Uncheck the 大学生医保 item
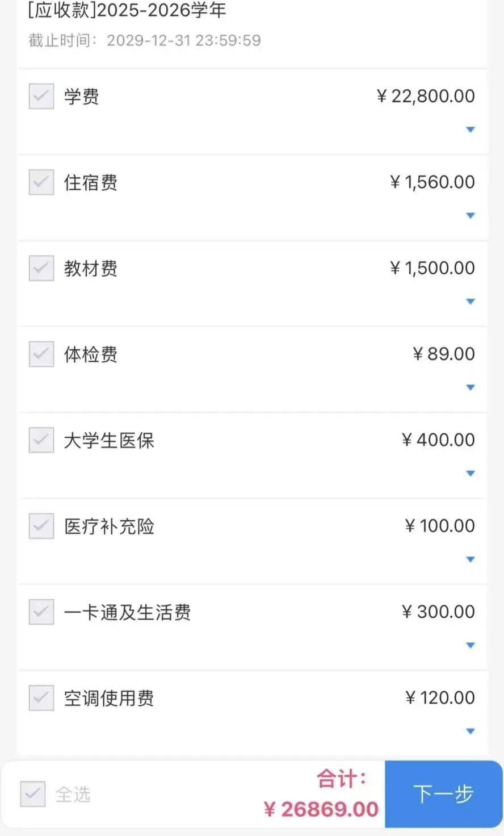Viewport: 504px width, 836px height. (x=41, y=440)
